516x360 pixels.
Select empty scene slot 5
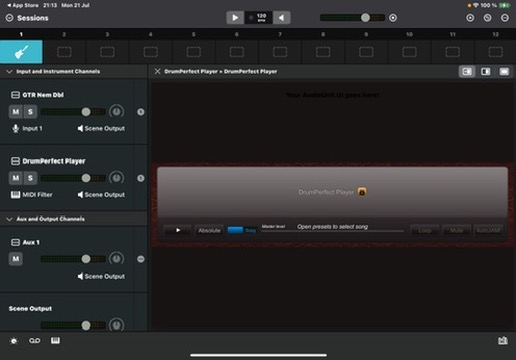[194, 52]
